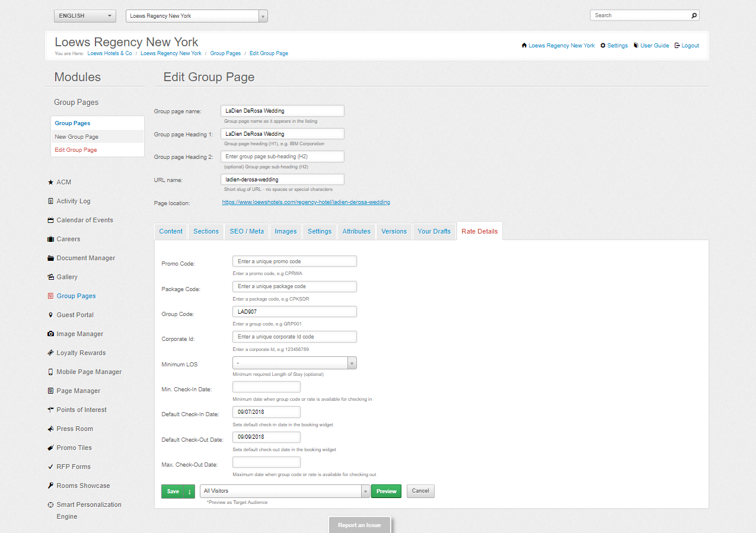Switch to the Sections tab
The width and height of the screenshot is (756, 533).
click(206, 231)
